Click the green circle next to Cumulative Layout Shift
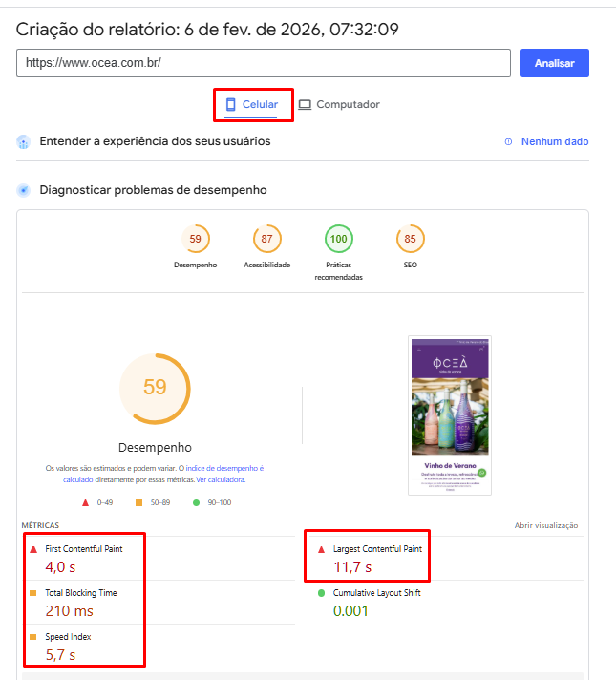 pyautogui.click(x=320, y=593)
